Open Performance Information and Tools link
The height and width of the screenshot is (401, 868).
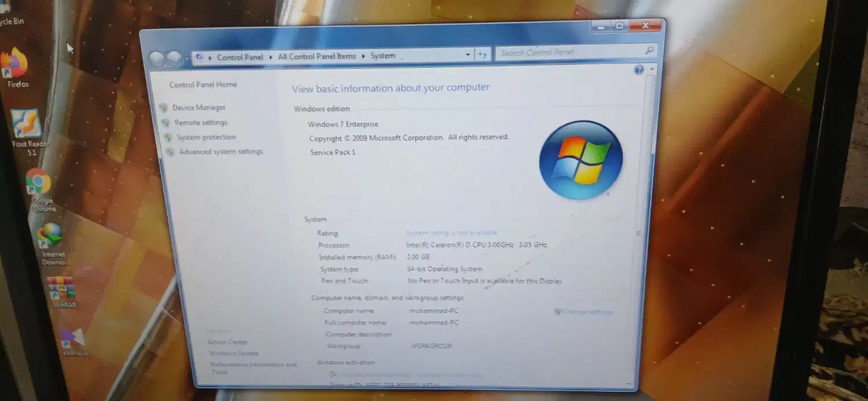[x=253, y=368]
